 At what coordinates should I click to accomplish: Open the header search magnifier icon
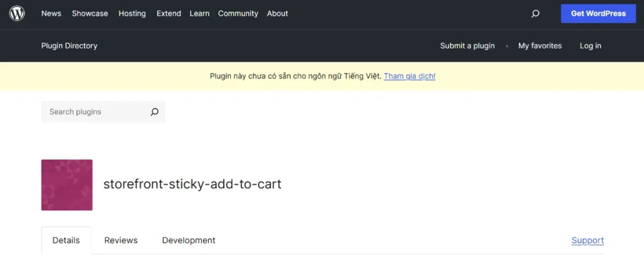535,13
